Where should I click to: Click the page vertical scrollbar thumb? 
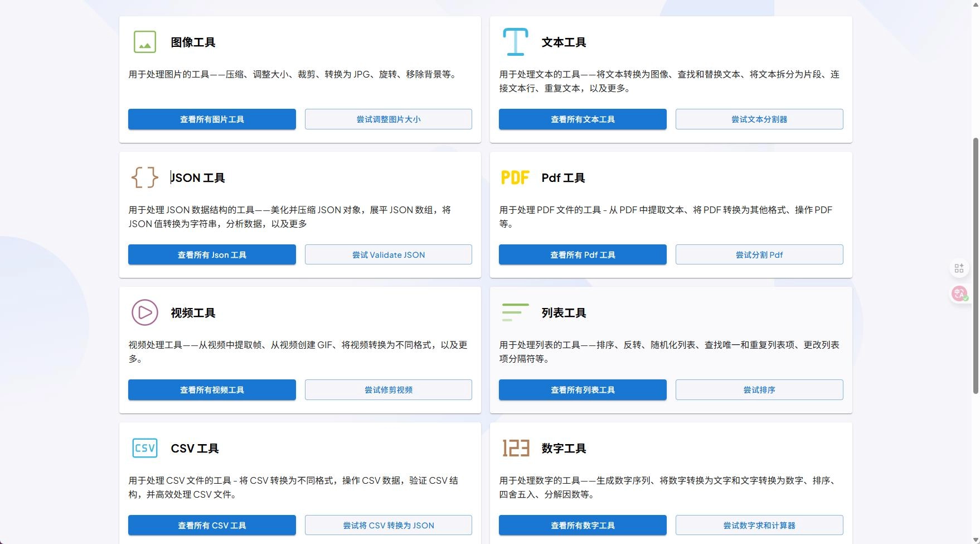(975, 266)
